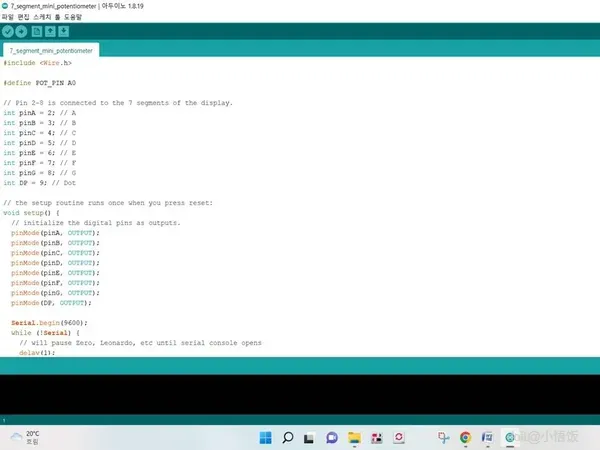Click the 'int pinG = 8;' line
Viewport: 600px width, 450px height.
[x=39, y=173]
